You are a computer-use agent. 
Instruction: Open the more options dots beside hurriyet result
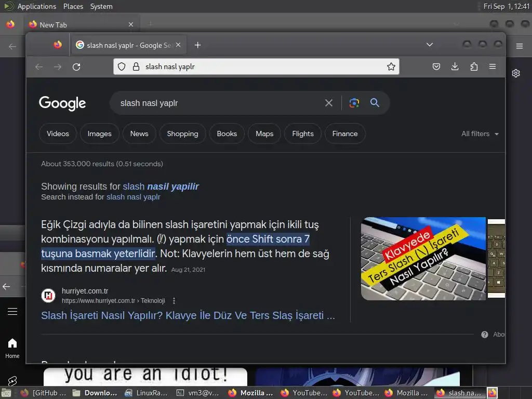[174, 301]
